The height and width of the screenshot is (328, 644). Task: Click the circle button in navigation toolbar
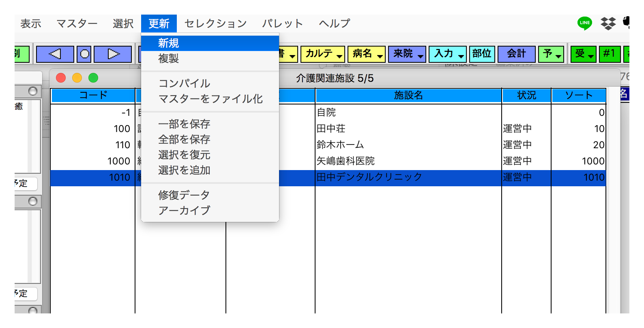click(x=84, y=54)
